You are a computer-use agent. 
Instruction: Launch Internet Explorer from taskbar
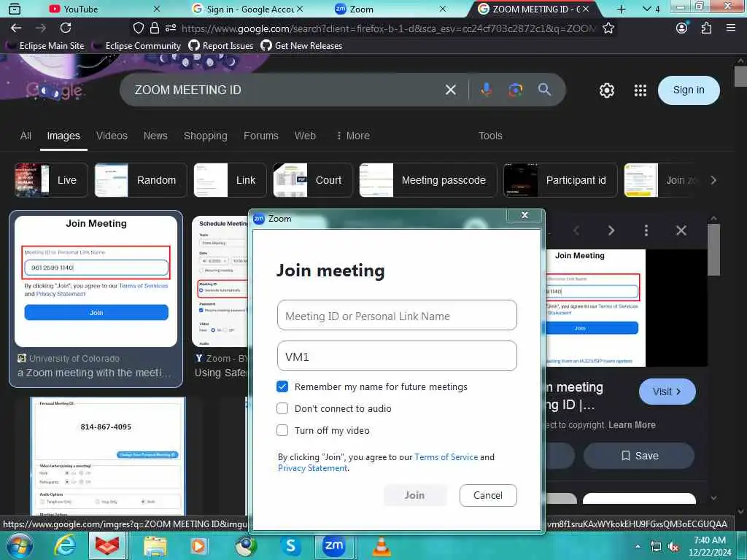65,545
